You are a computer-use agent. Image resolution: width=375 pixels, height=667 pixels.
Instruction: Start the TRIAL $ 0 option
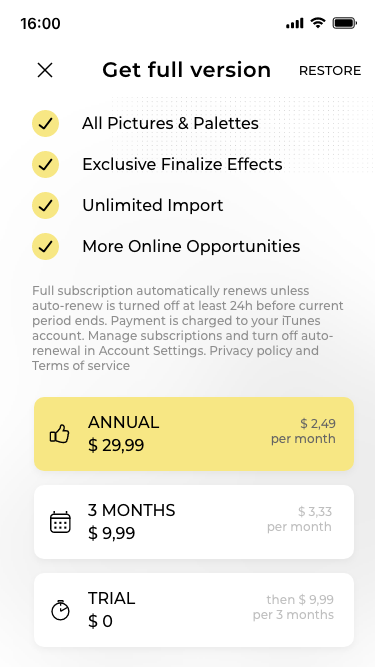coord(194,610)
